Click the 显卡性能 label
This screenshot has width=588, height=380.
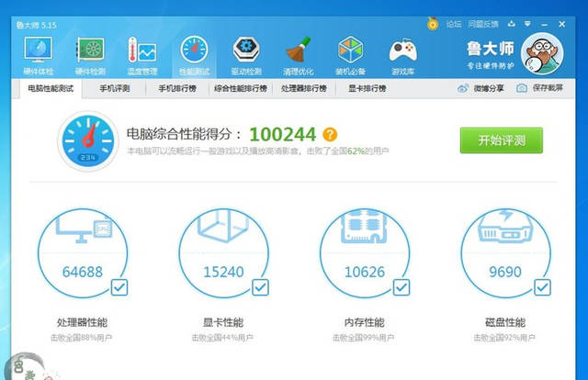[x=223, y=322]
